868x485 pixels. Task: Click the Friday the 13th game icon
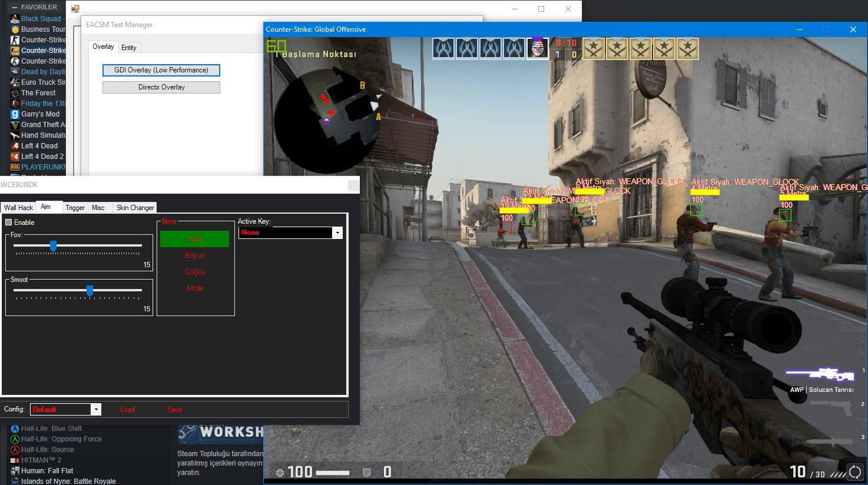click(x=15, y=104)
